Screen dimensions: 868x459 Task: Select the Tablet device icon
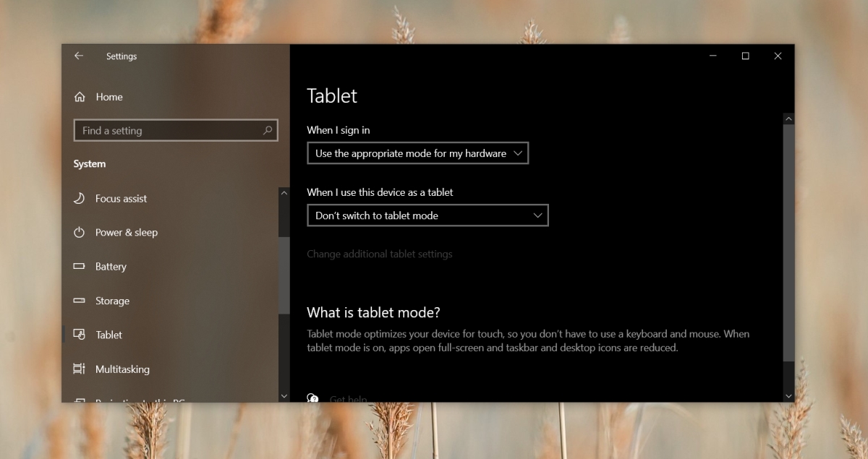(x=80, y=335)
